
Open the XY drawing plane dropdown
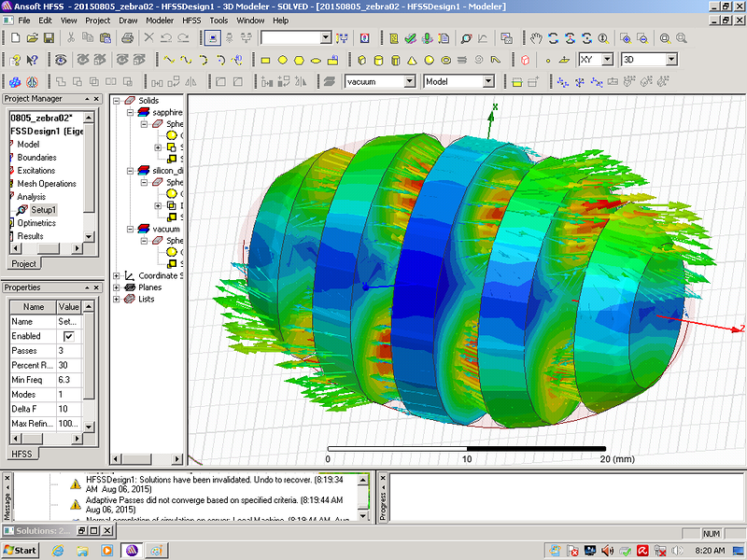(607, 60)
